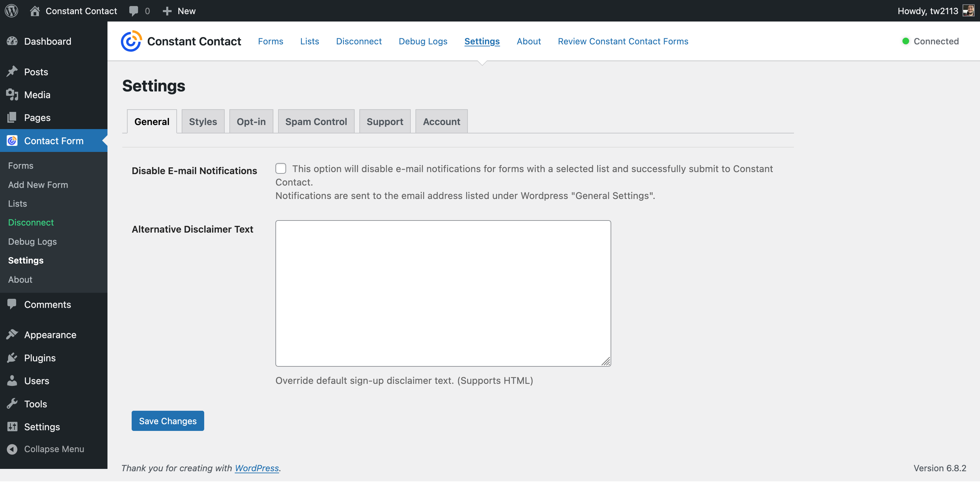Click the user avatar next to Howdy
Screen dimensions: 980x482
click(x=968, y=11)
